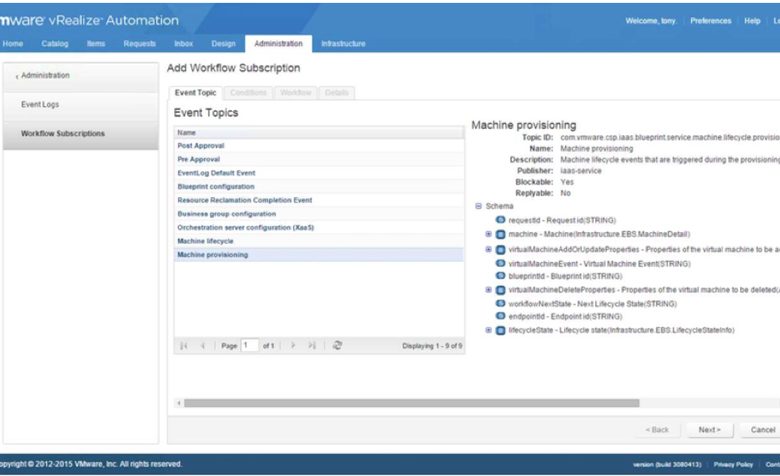Open the Design tab
780x476 pixels.
coord(223,44)
